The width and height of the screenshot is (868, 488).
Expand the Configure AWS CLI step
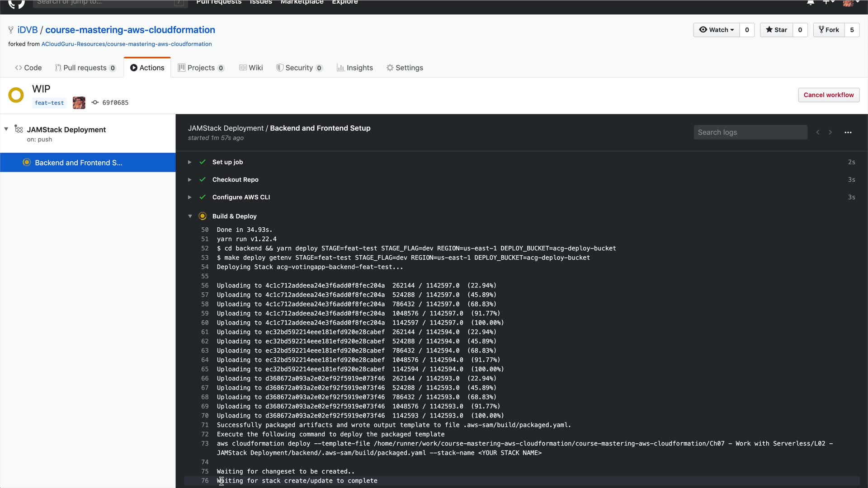pos(190,197)
